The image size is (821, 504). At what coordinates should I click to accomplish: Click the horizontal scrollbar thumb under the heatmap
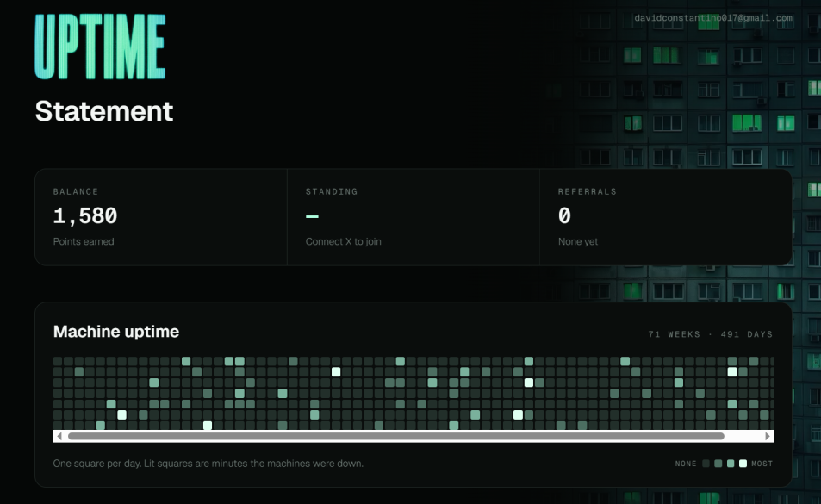[x=395, y=436]
